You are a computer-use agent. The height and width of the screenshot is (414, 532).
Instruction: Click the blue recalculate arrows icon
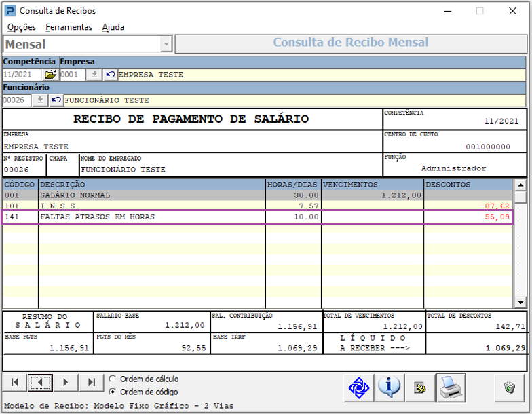point(358,388)
